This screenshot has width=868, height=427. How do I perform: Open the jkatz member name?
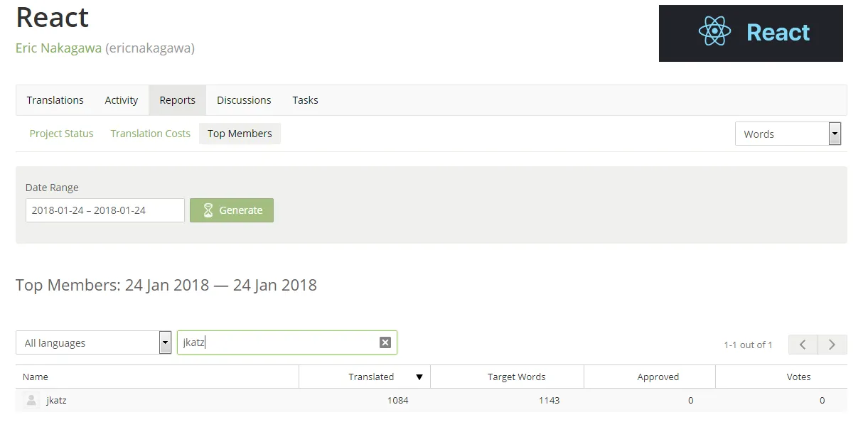pos(56,400)
